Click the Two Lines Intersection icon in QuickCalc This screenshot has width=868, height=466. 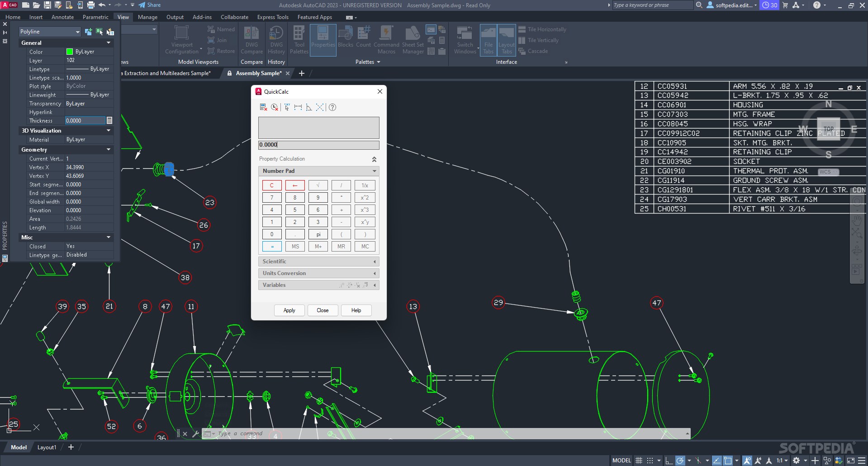tap(320, 107)
